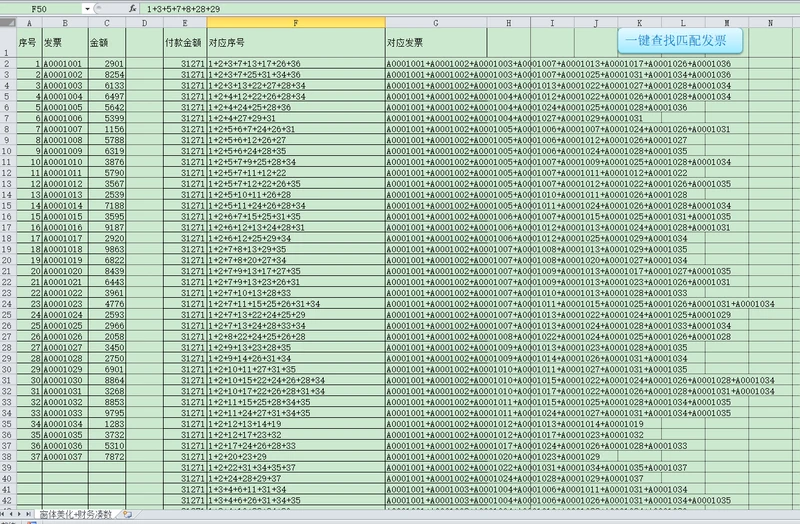Click cell 1+2+20+23+29
The height and width of the screenshot is (524, 800).
point(296,457)
